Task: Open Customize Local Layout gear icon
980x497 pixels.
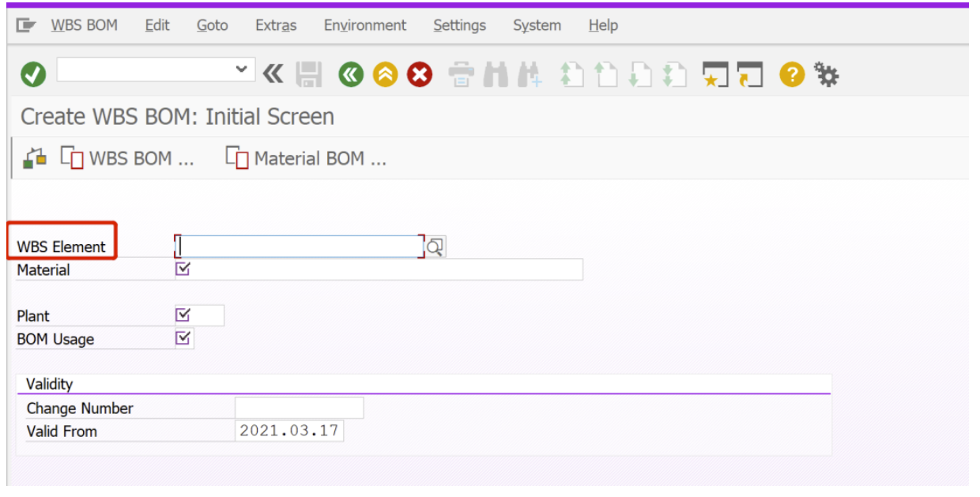Action: (826, 73)
